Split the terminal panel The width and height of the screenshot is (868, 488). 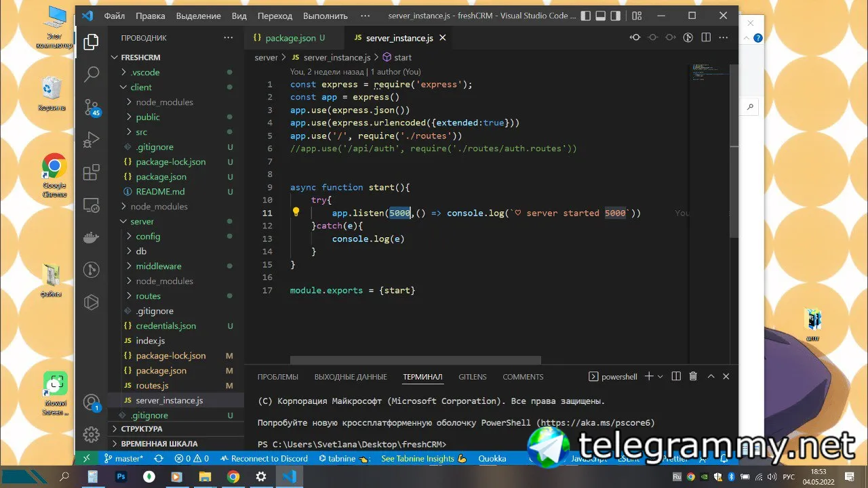coord(676,376)
